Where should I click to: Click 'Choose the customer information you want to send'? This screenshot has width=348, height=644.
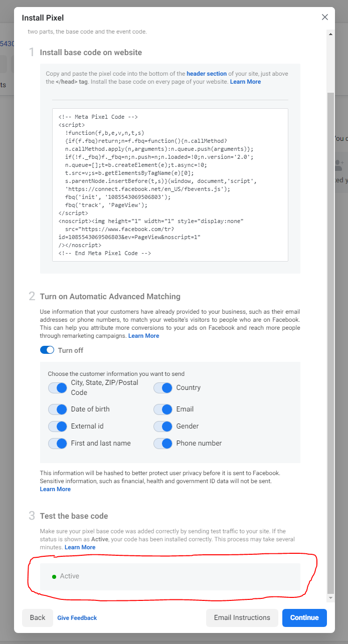tap(116, 374)
